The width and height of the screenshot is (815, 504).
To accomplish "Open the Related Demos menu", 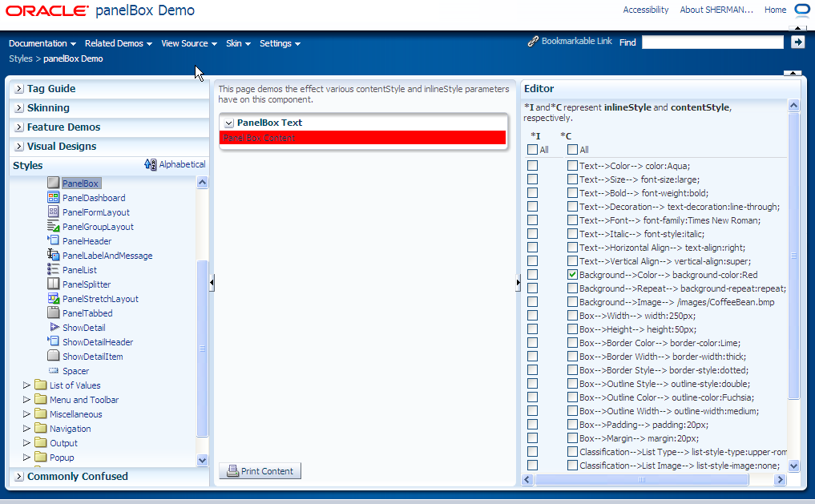I will pyautogui.click(x=119, y=43).
